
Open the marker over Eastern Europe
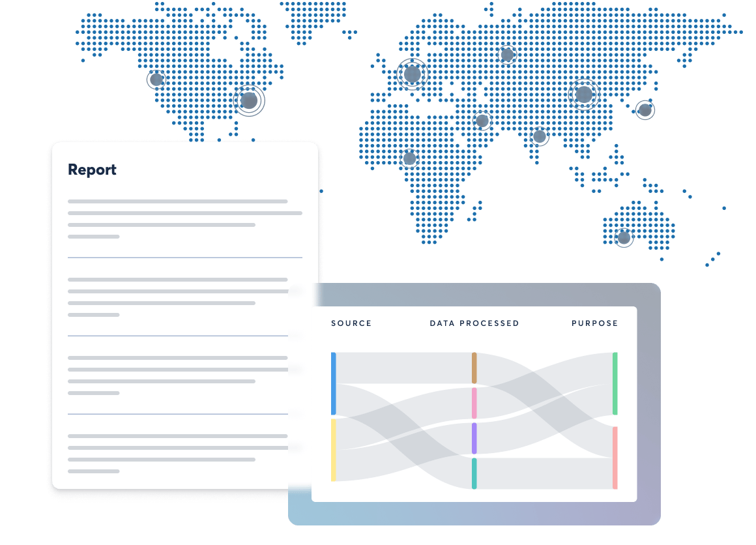pos(507,55)
